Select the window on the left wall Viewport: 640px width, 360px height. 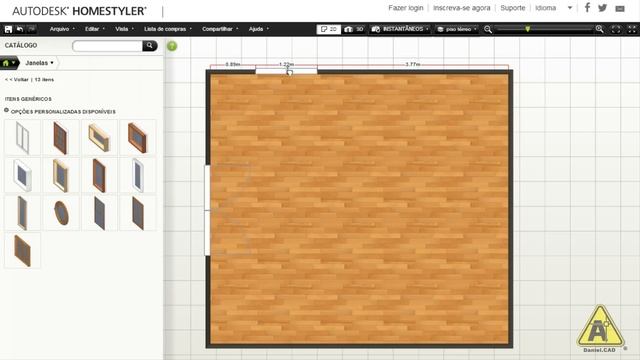point(207,210)
